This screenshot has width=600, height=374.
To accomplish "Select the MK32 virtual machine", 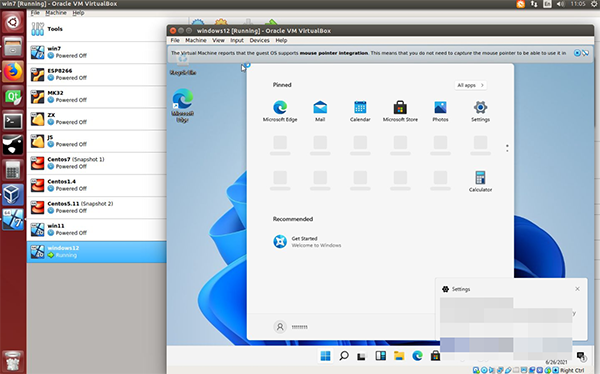I will (x=96, y=96).
